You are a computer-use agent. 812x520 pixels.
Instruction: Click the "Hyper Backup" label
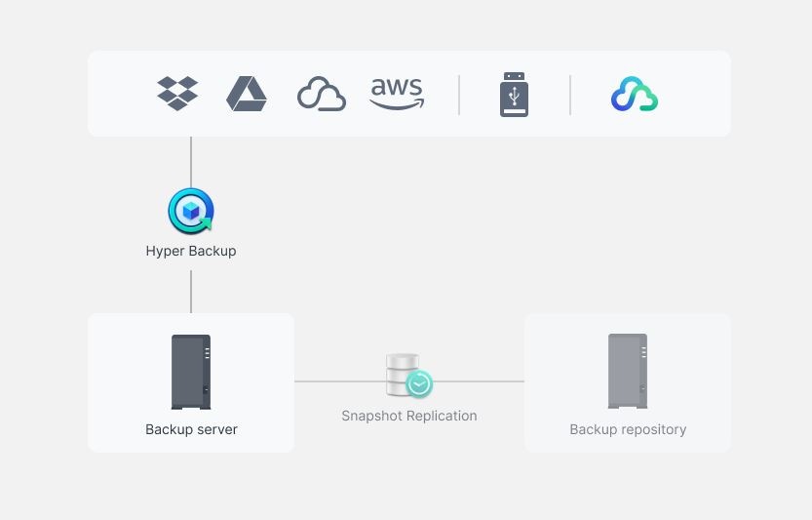(191, 251)
